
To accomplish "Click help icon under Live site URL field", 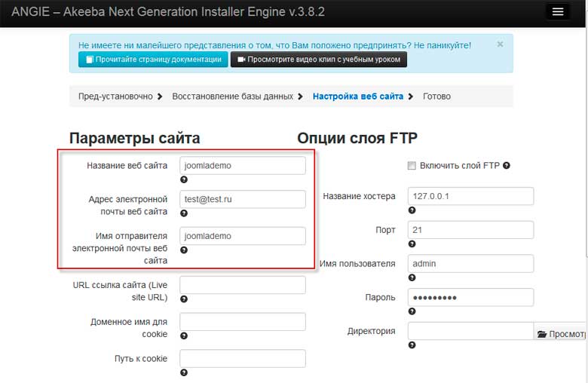I will tap(184, 299).
